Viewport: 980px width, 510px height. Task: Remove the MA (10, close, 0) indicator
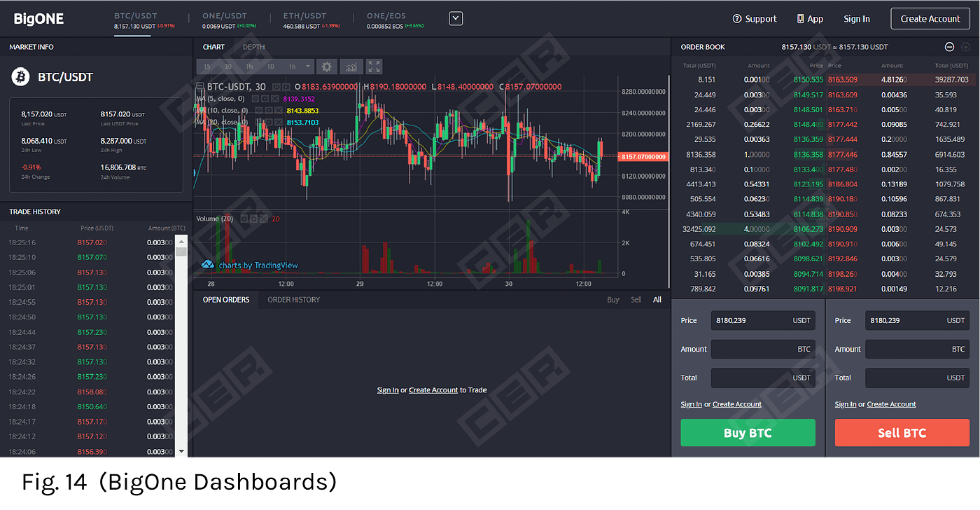pyautogui.click(x=278, y=111)
